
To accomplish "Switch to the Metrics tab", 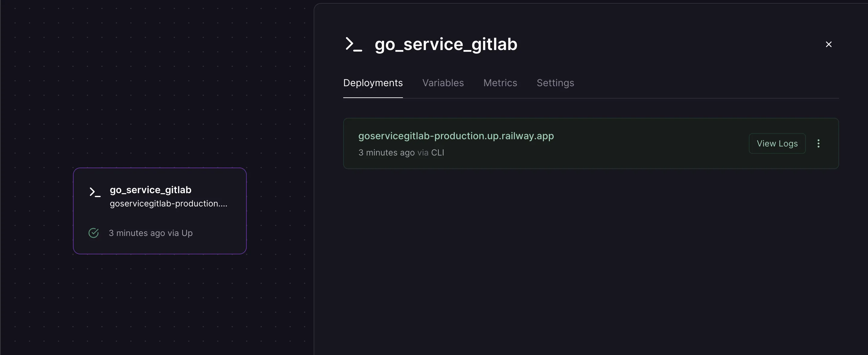I will 500,83.
